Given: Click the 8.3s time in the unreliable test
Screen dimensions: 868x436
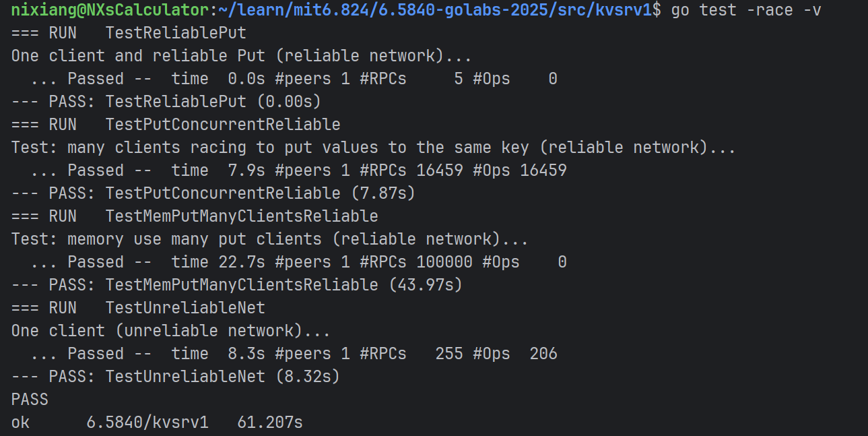Looking at the screenshot, I should pyautogui.click(x=246, y=354).
